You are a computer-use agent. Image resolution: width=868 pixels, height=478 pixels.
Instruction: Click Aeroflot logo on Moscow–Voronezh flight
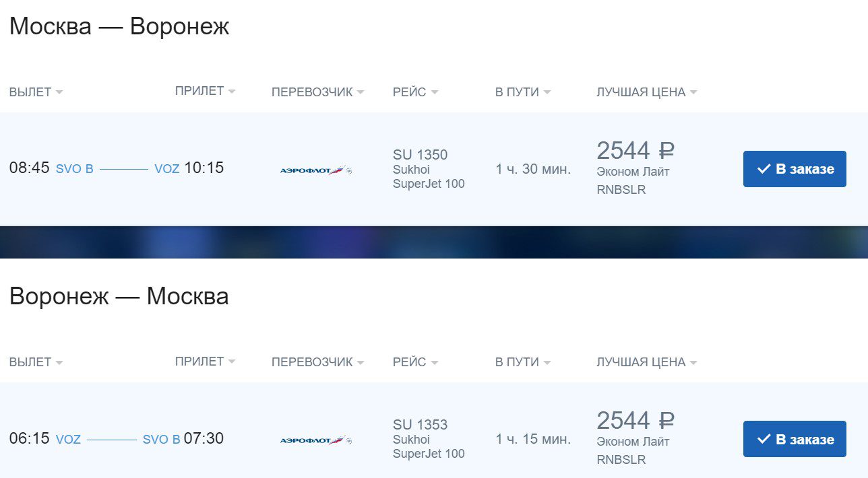[x=316, y=170]
